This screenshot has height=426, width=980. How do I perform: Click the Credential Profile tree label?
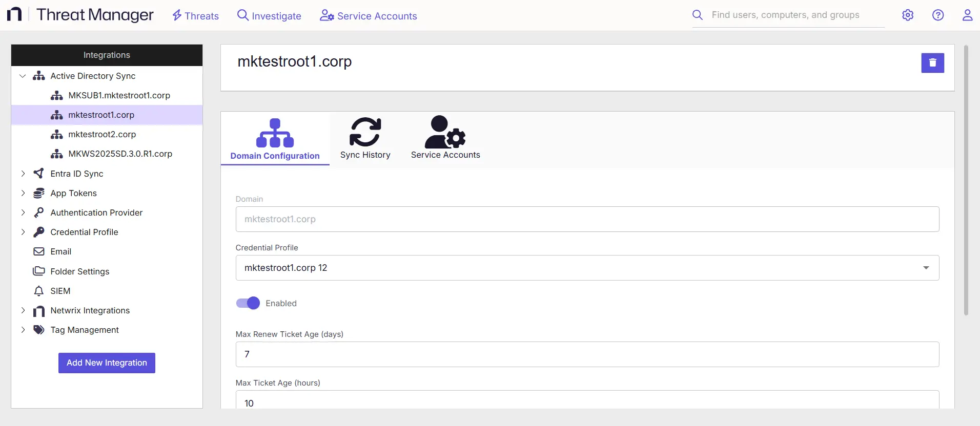(x=84, y=232)
